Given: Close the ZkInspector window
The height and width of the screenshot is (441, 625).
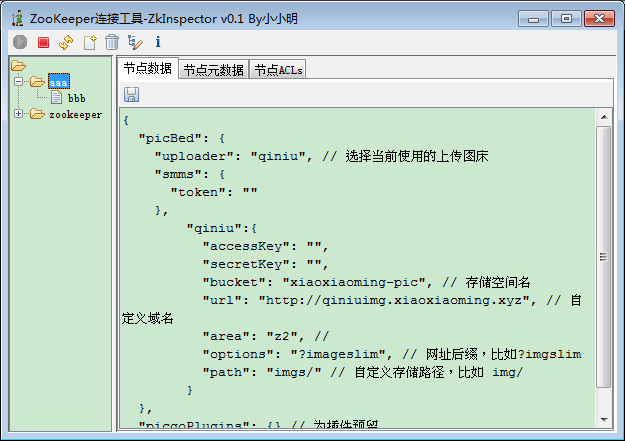Looking at the screenshot, I should pyautogui.click(x=599, y=19).
